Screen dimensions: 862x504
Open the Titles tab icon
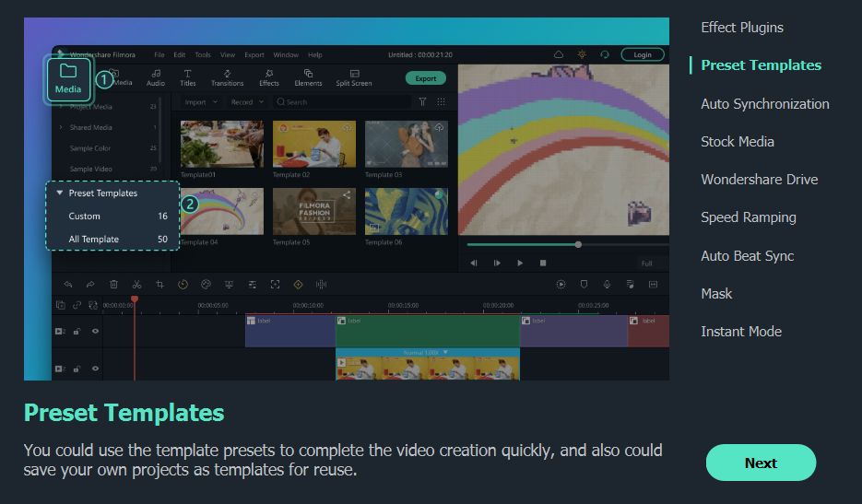[187, 78]
